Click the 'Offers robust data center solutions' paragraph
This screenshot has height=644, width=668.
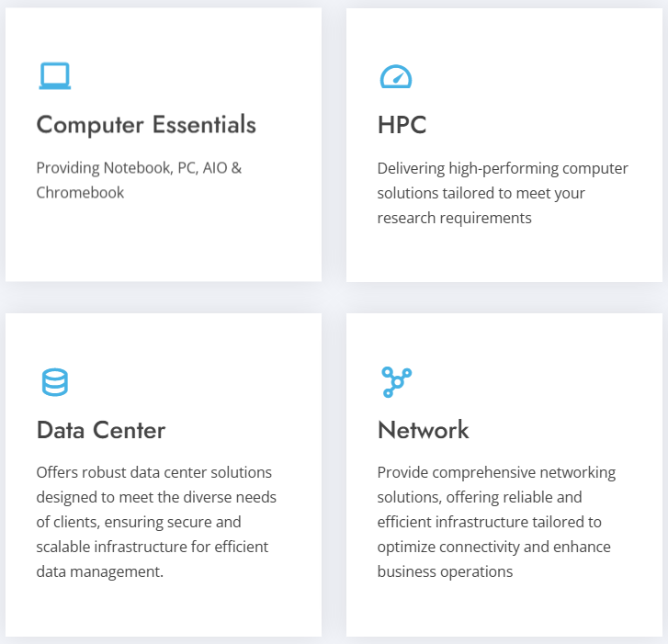tap(156, 522)
